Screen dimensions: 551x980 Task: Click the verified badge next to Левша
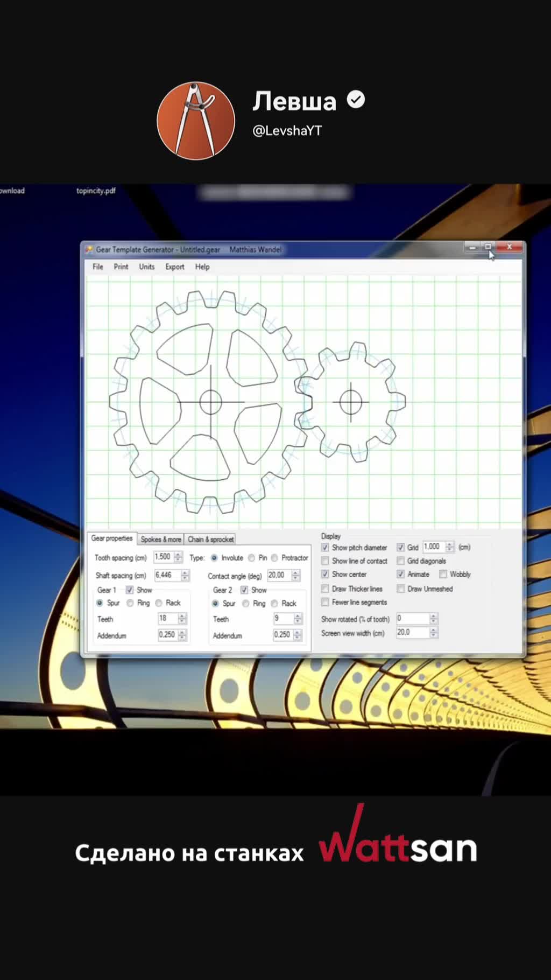coord(356,100)
